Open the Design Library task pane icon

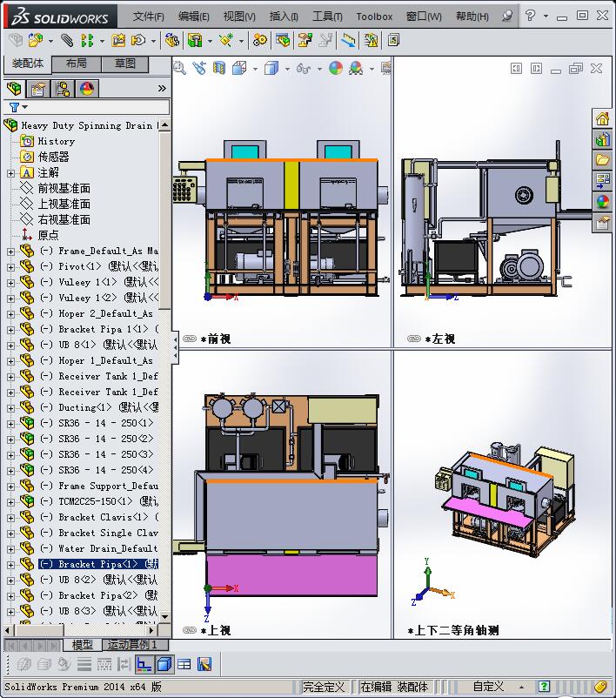pyautogui.click(x=602, y=140)
